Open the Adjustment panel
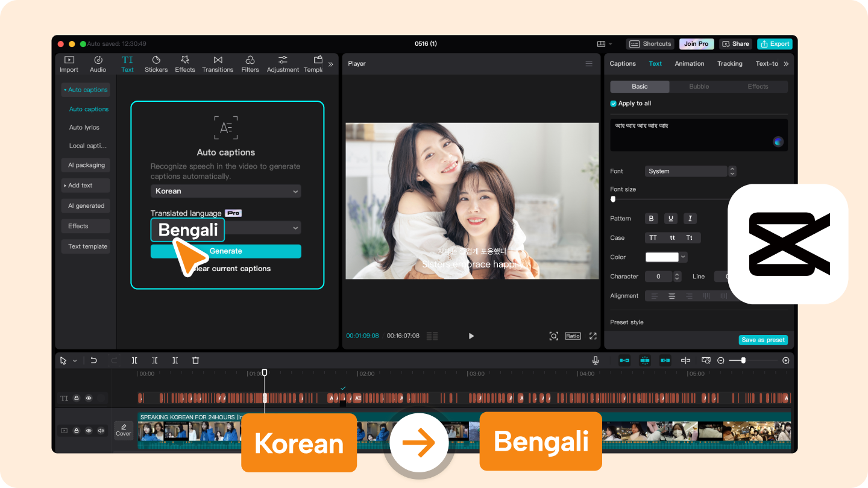The image size is (868, 488). point(283,64)
